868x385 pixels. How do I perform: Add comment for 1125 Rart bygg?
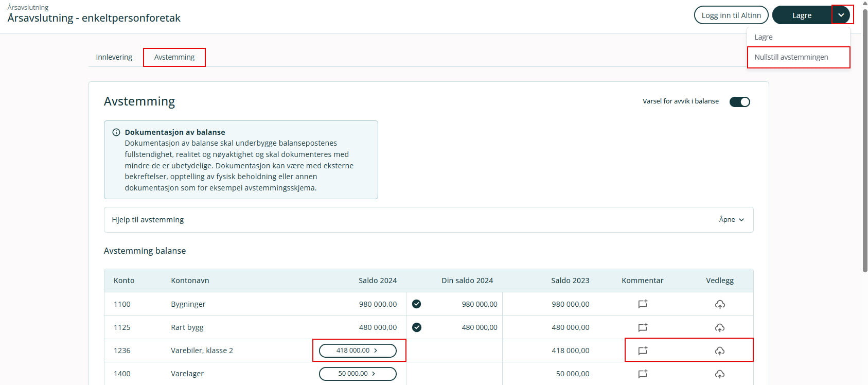tap(642, 327)
